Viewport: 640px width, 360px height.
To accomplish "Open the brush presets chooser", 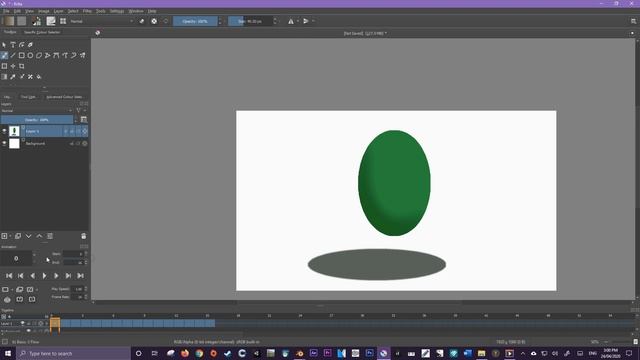I will 63,21.
